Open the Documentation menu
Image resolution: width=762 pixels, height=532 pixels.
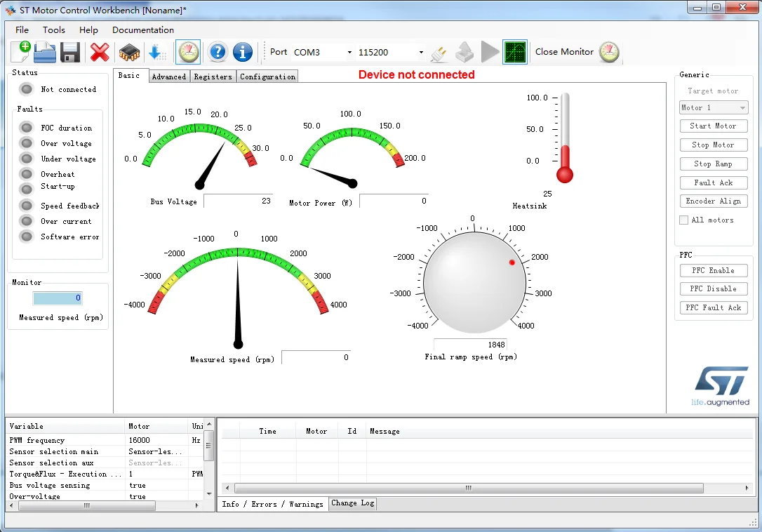pyautogui.click(x=143, y=30)
